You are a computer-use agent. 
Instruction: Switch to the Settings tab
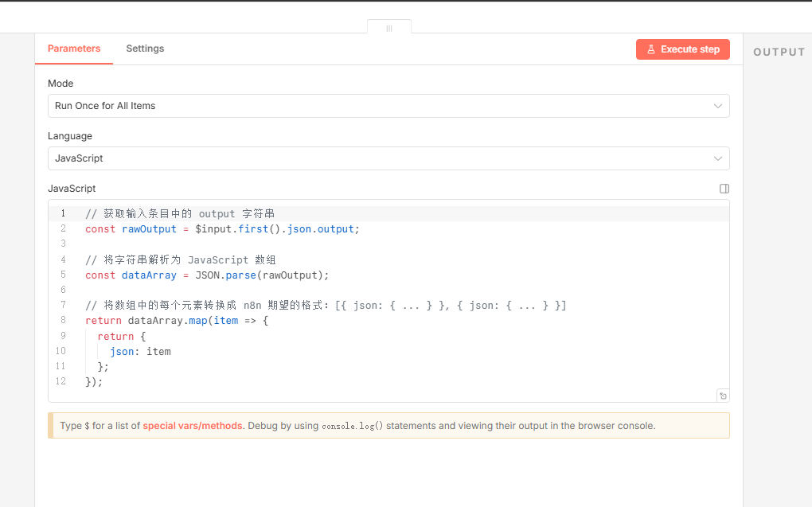click(145, 49)
